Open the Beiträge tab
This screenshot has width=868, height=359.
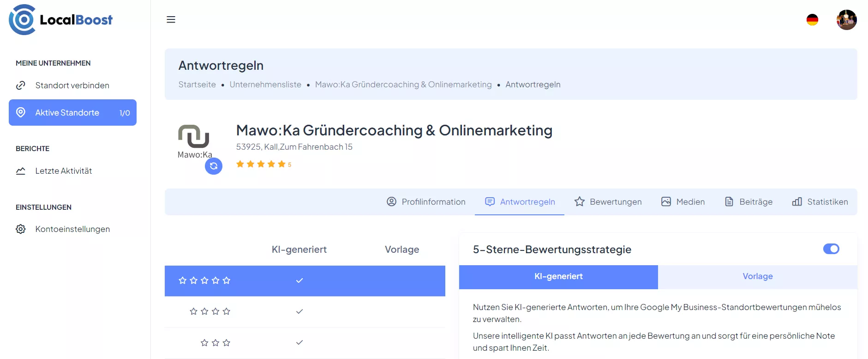point(748,202)
